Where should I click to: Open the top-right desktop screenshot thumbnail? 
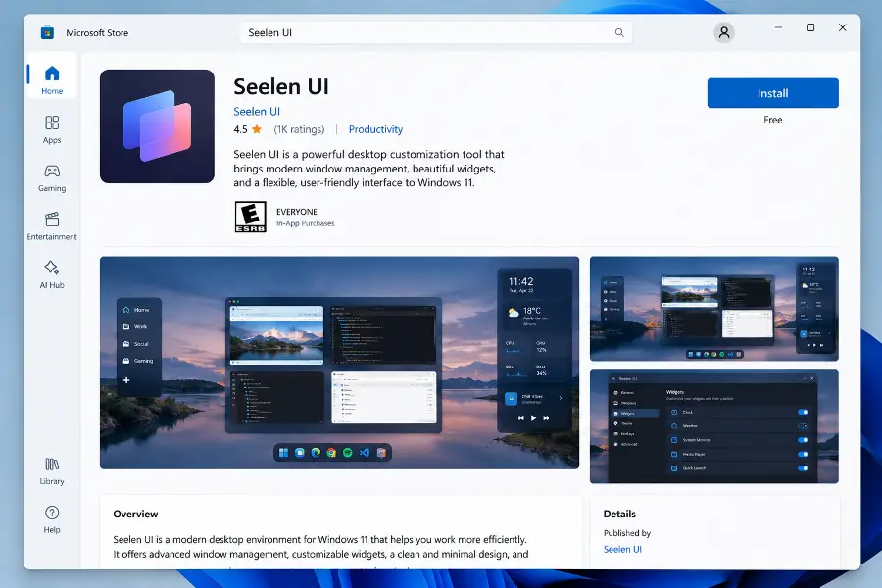click(x=713, y=309)
